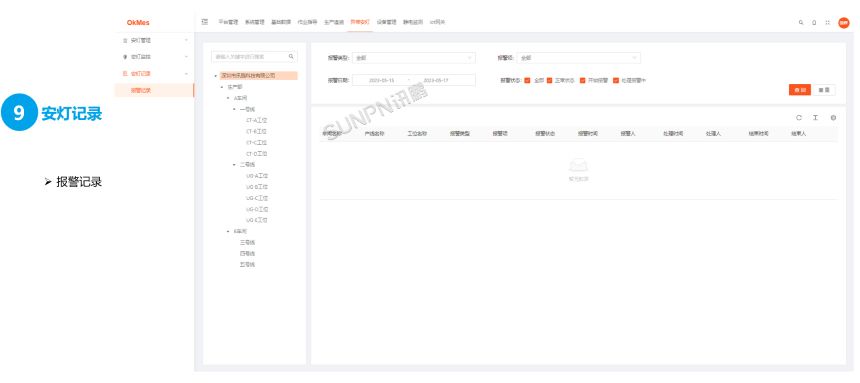Select the CT-C工位 tree node
The height and width of the screenshot is (383, 860).
pos(257,143)
